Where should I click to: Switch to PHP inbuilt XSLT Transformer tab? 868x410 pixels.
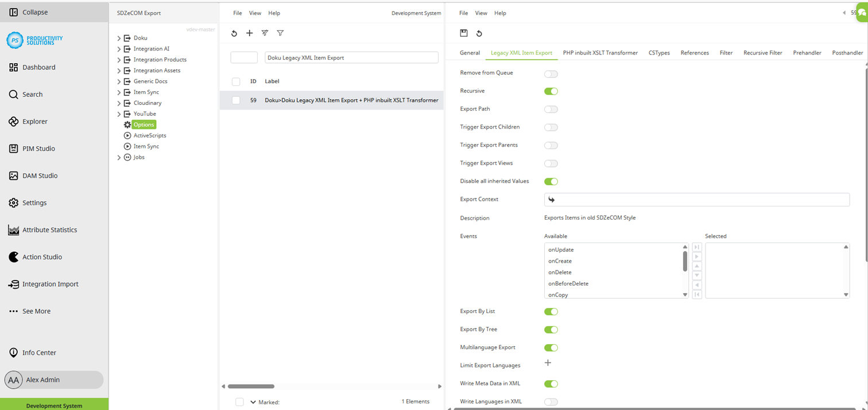pos(600,53)
